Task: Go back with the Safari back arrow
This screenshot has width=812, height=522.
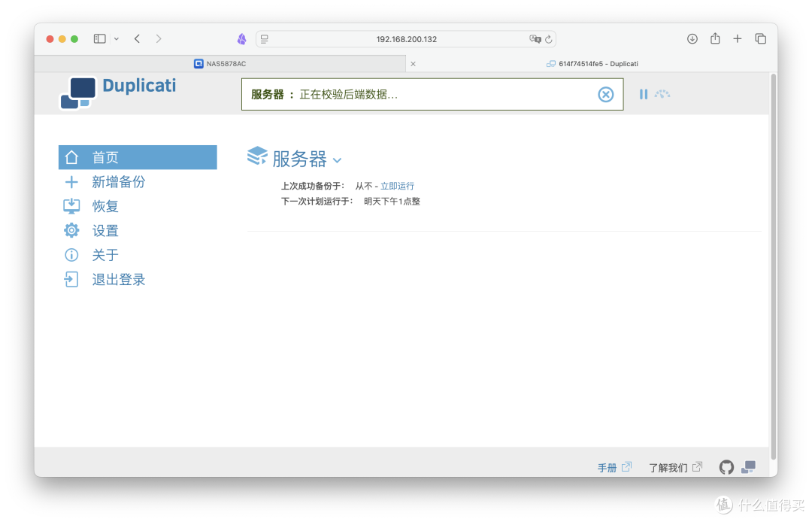Action: [x=138, y=39]
